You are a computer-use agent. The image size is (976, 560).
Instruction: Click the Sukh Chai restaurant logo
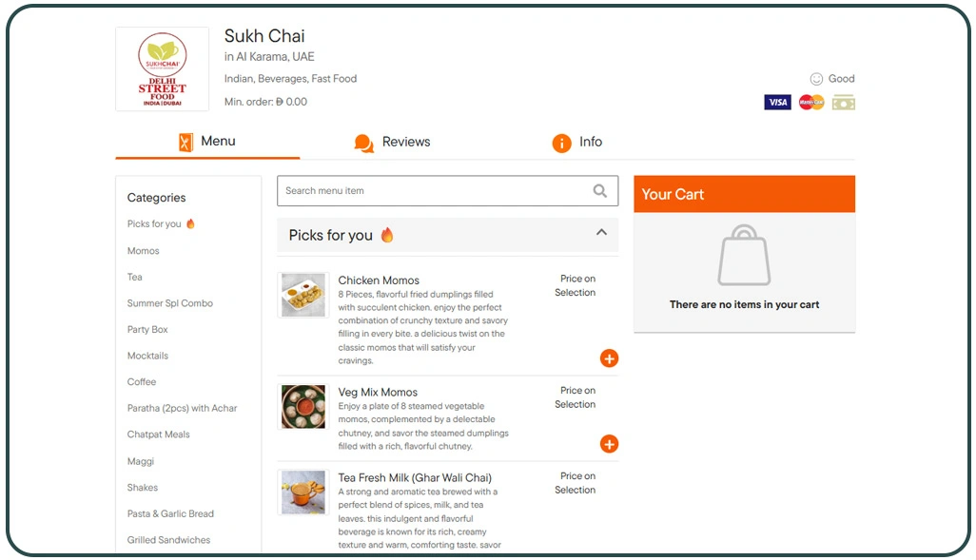pyautogui.click(x=162, y=68)
